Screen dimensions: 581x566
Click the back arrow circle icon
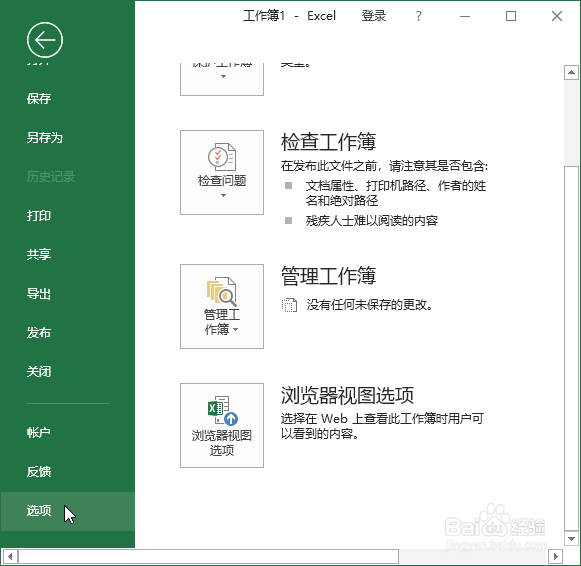tap(45, 40)
